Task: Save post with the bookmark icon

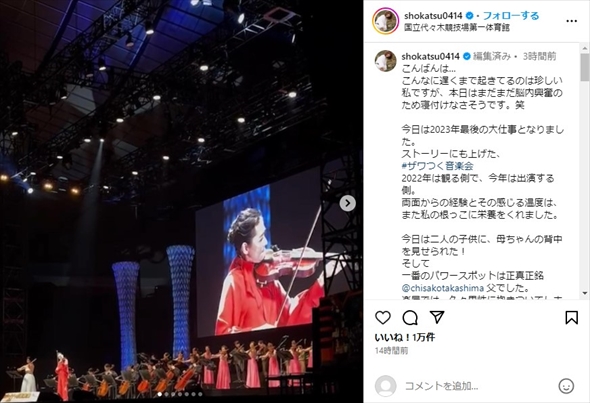Action: [x=572, y=318]
